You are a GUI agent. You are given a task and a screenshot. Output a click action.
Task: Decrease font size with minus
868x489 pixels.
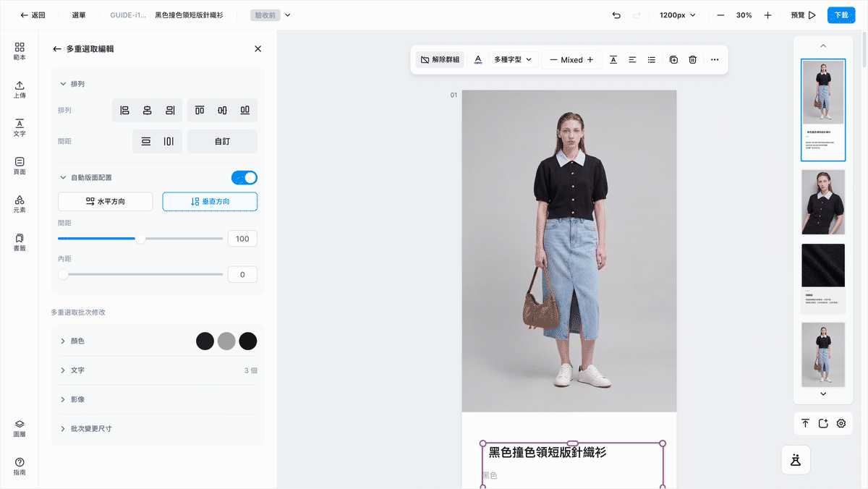(553, 60)
